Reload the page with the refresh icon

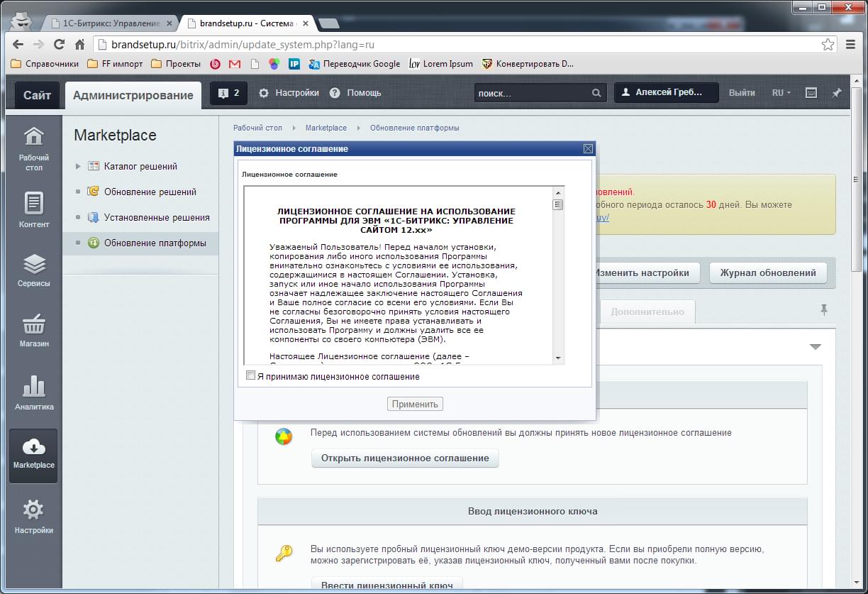60,44
